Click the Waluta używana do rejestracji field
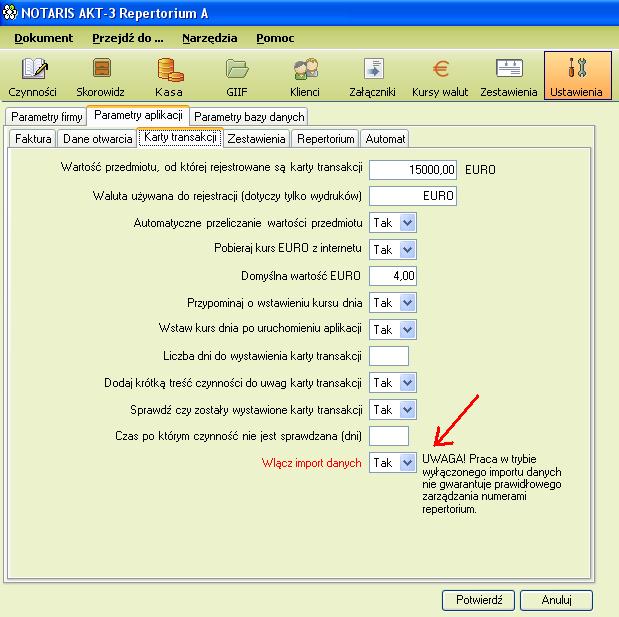This screenshot has height=617, width=619. (x=413, y=196)
